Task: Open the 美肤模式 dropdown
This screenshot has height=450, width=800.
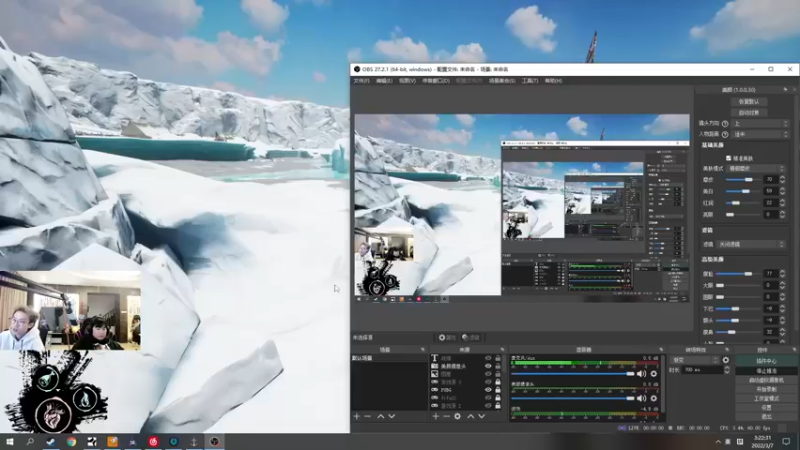Action: (x=756, y=168)
